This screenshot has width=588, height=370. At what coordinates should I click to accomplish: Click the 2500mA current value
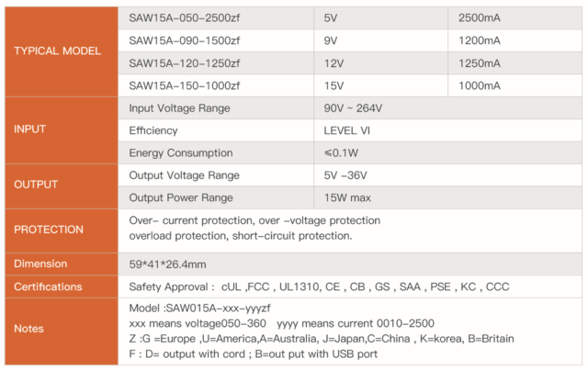coord(479,18)
